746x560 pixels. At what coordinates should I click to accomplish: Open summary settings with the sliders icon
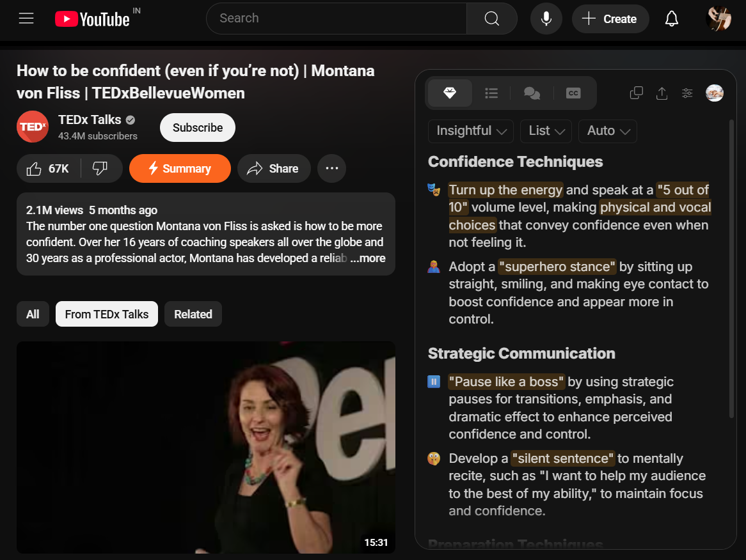687,93
